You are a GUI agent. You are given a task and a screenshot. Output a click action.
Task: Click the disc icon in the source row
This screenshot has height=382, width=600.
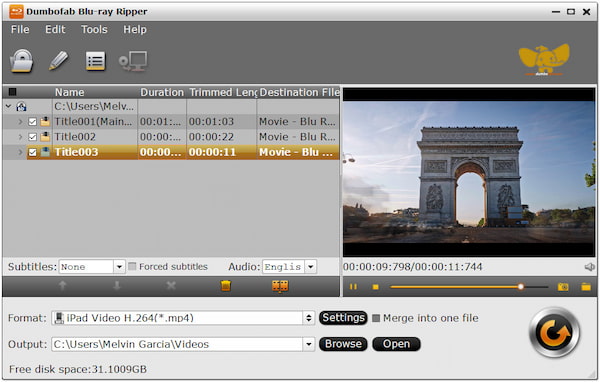click(21, 106)
